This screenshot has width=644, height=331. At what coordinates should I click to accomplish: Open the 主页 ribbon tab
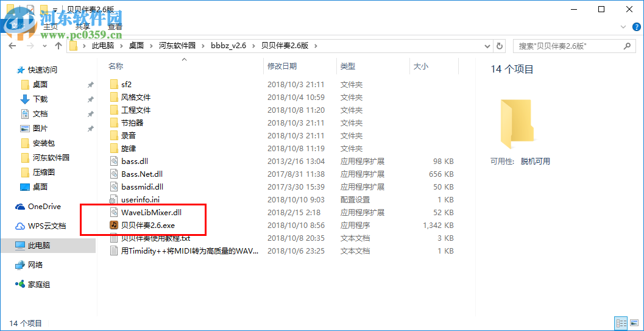click(51, 27)
